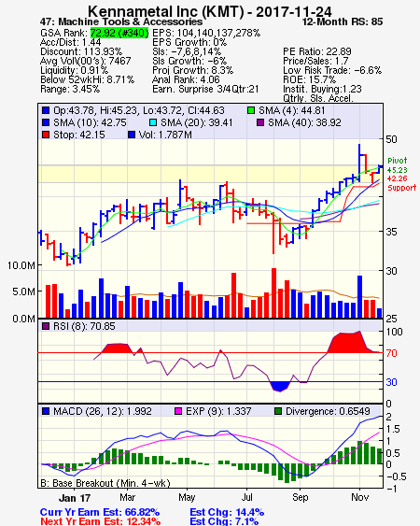The image size is (420, 526).
Task: Click Low Risk Trade: -6.6% entry
Action: pyautogui.click(x=332, y=70)
